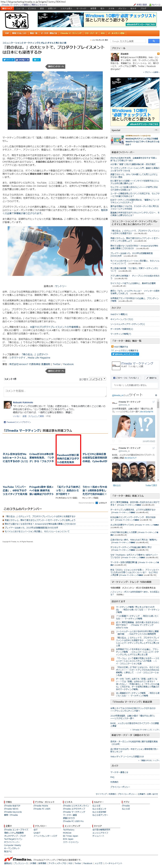Image resolution: width=162 pixels, height=868 pixels.
Task: Click ソーシャルメディアマーケティング(1) category link
Action: (x=128, y=324)
